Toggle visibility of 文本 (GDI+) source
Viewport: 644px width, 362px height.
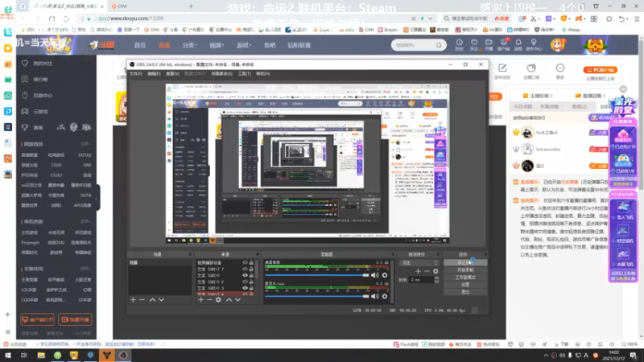click(x=246, y=275)
